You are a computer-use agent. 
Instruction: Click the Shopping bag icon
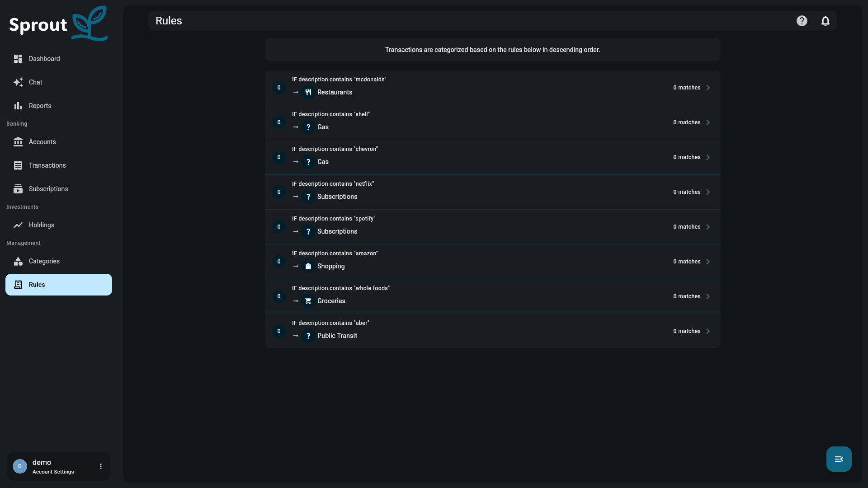tap(308, 266)
